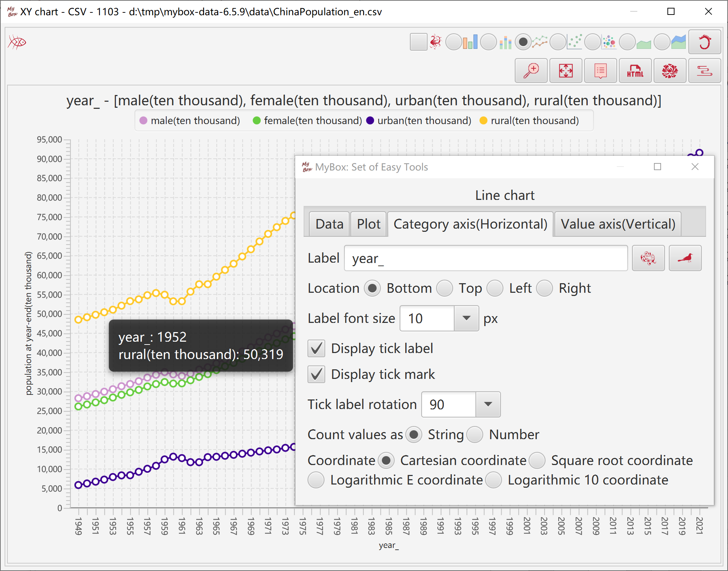
Task: Open the Label font size dropdown arrow
Action: [467, 318]
